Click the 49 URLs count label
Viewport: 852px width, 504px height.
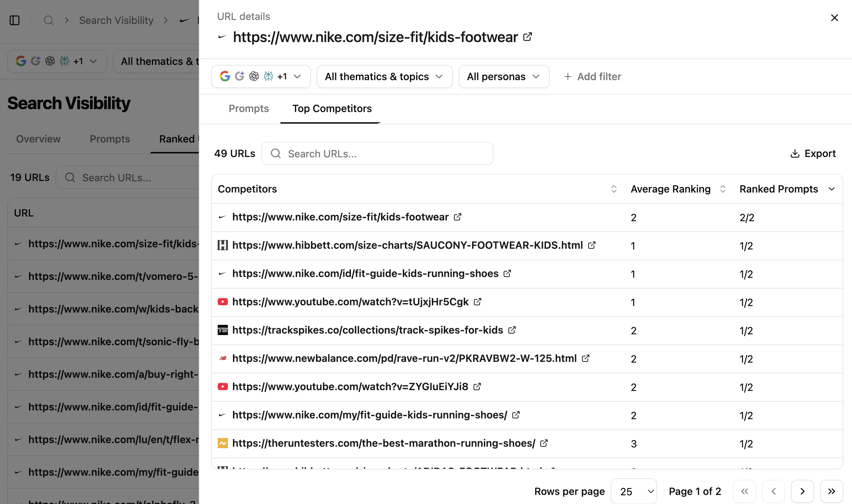pyautogui.click(x=234, y=153)
